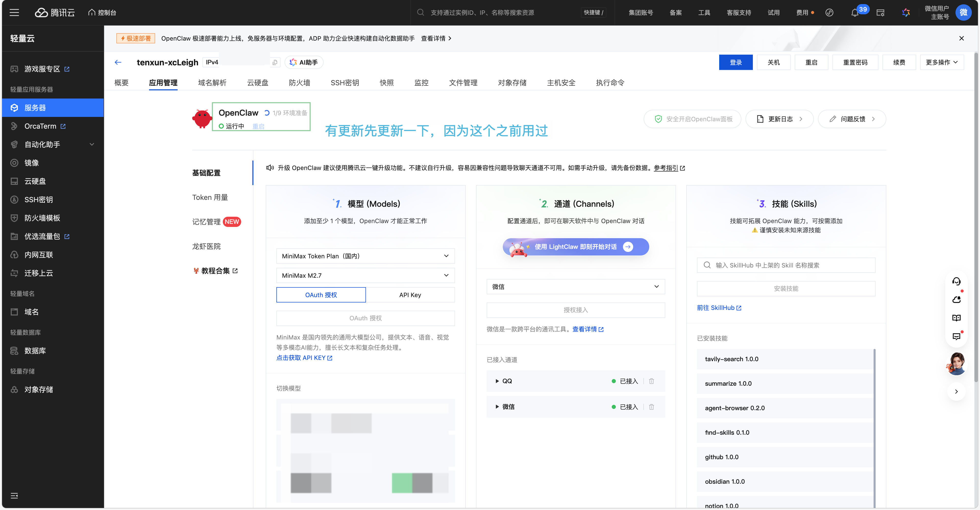Switch to 概要 tab

click(121, 83)
